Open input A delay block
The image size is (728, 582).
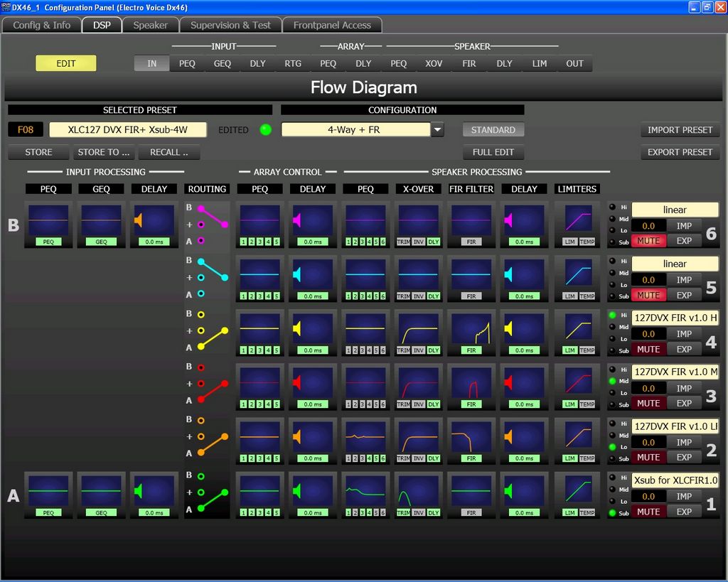pos(154,495)
